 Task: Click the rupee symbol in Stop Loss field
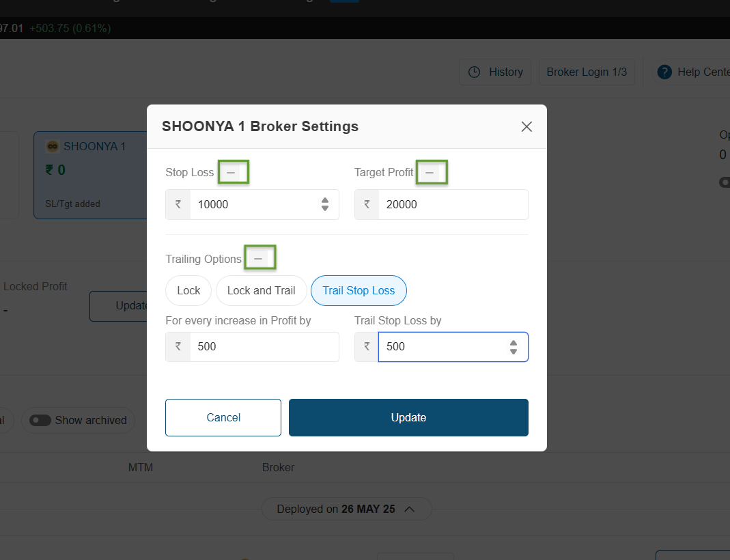(178, 204)
